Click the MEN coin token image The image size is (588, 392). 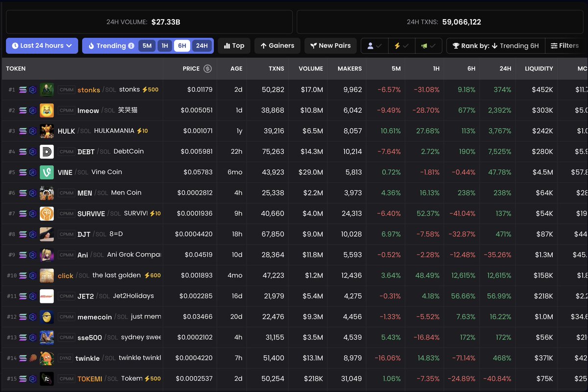pyautogui.click(x=47, y=193)
